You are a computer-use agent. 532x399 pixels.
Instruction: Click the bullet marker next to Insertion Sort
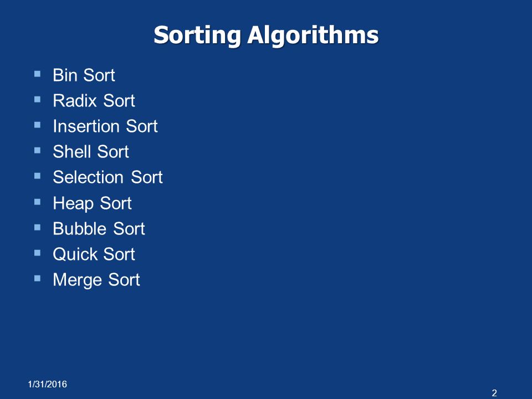click(x=37, y=125)
